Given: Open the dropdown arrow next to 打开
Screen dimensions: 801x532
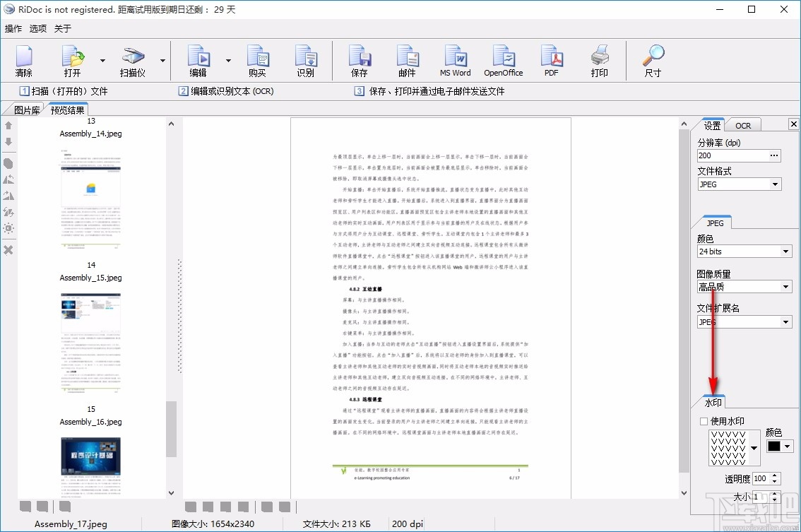Looking at the screenshot, I should [102, 61].
